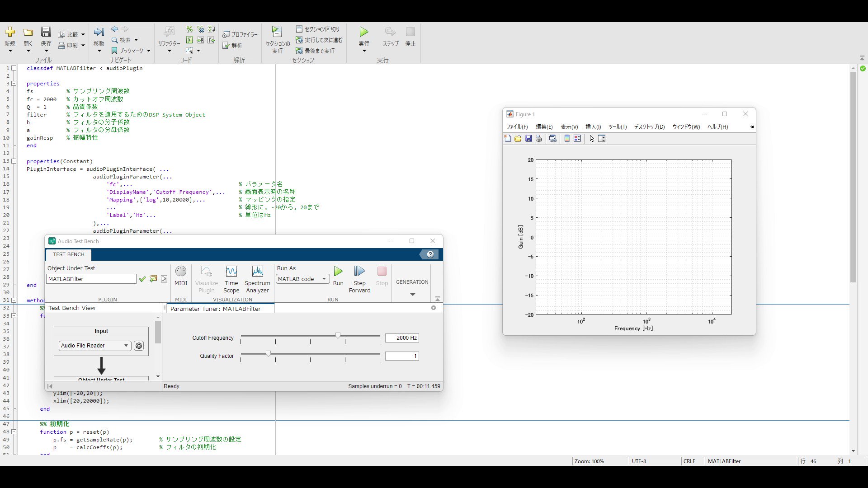Click the Run button in Audio Test Bench
This screenshot has height=488, width=868.
pyautogui.click(x=338, y=276)
